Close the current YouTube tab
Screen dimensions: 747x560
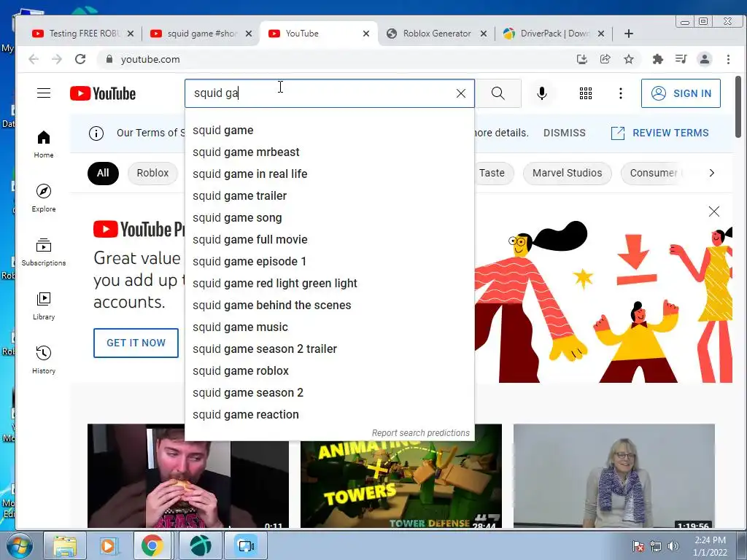click(x=366, y=34)
